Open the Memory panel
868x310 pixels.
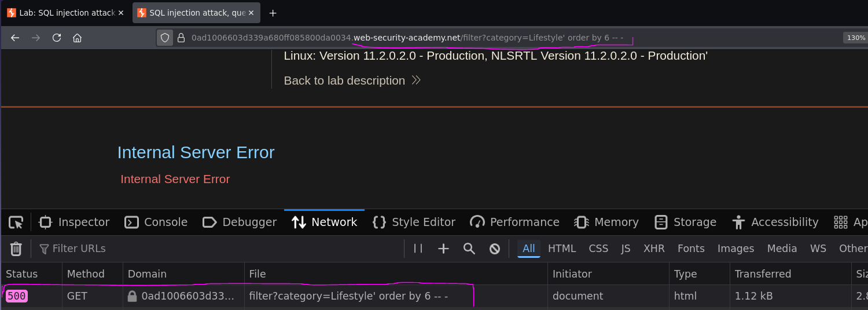pyautogui.click(x=606, y=222)
